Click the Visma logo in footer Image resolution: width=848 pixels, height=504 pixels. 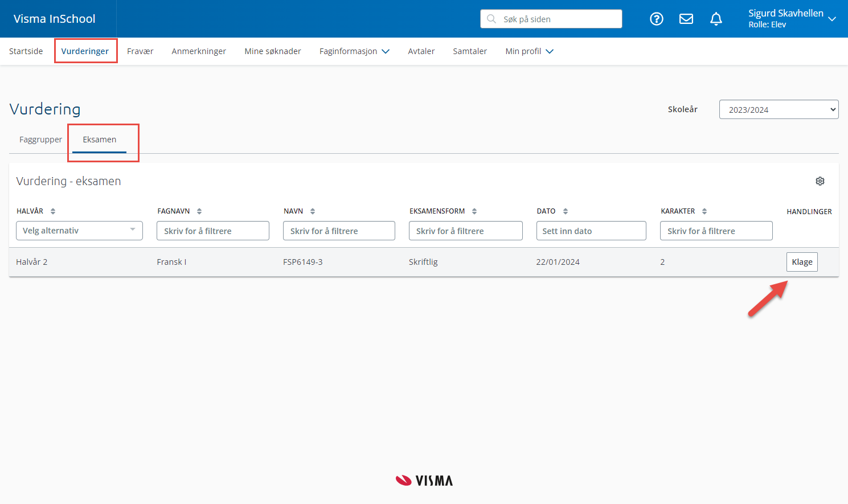(424, 481)
